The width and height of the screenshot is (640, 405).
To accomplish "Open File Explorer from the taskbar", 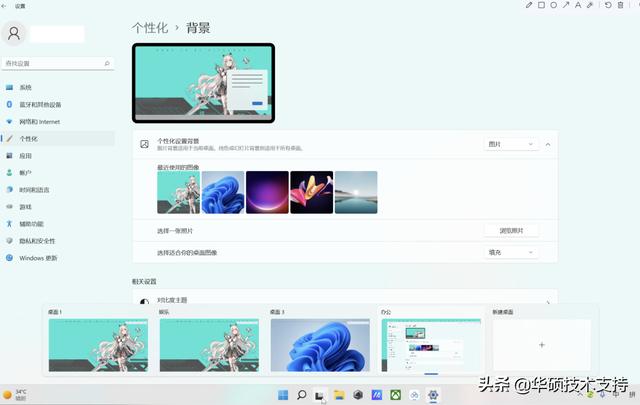I will tap(339, 395).
